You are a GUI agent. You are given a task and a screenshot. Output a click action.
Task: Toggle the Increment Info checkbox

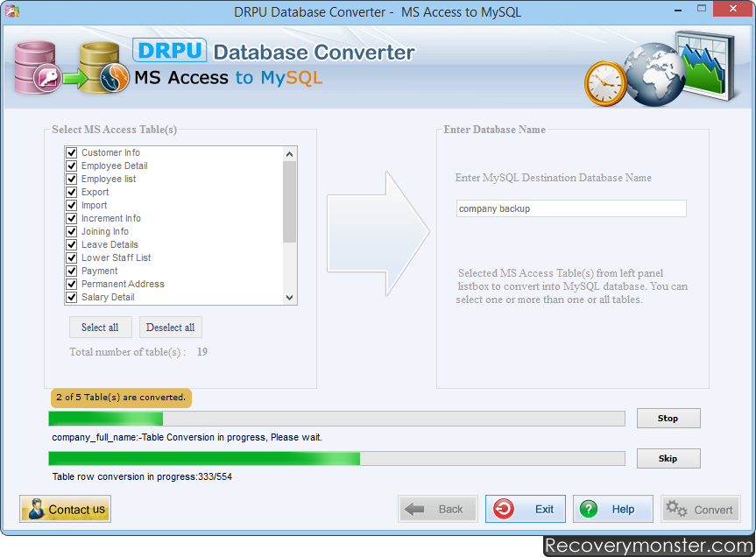pos(71,218)
